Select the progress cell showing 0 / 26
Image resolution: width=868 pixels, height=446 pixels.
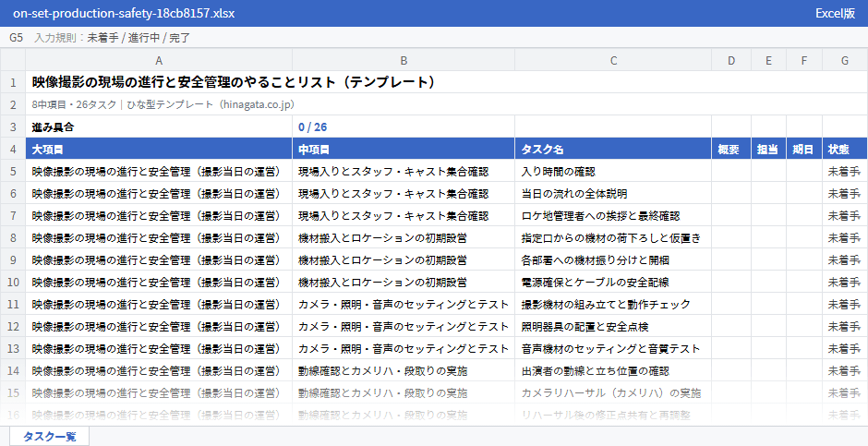click(404, 127)
